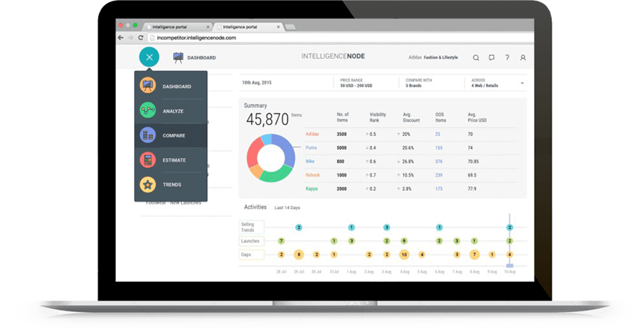The image size is (644, 328).
Task: Open the Compare With brands filter
Action: (x=419, y=83)
